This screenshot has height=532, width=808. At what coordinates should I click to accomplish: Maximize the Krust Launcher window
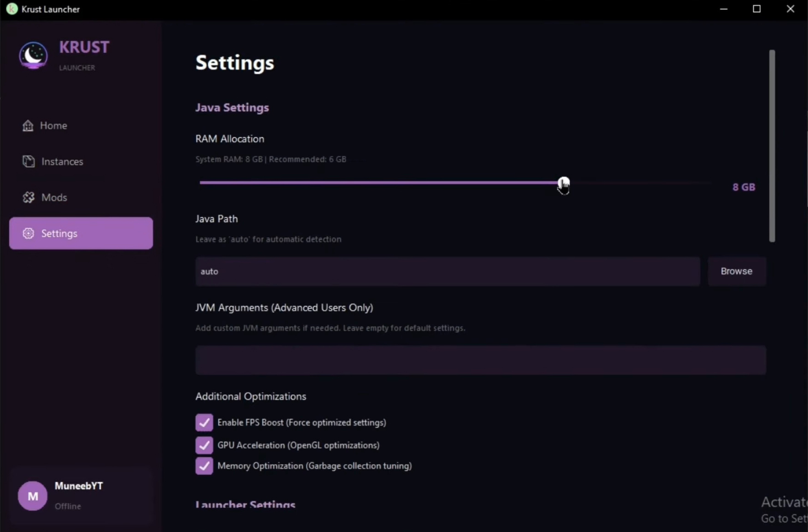(x=757, y=9)
